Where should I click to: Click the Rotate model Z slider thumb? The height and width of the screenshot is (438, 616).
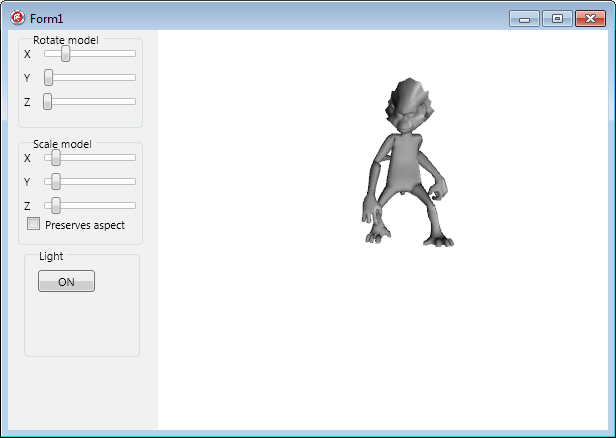coord(48,102)
